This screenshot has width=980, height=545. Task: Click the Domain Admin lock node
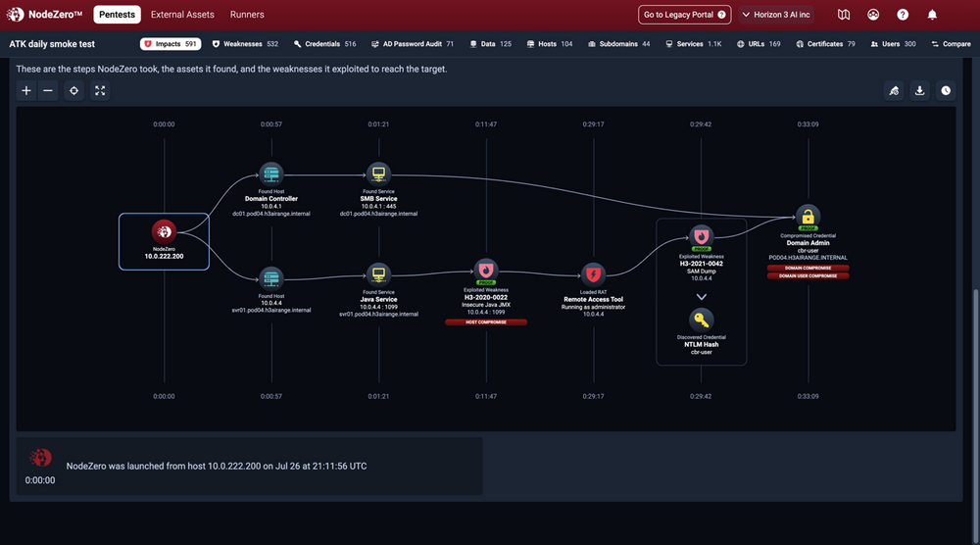pos(808,218)
